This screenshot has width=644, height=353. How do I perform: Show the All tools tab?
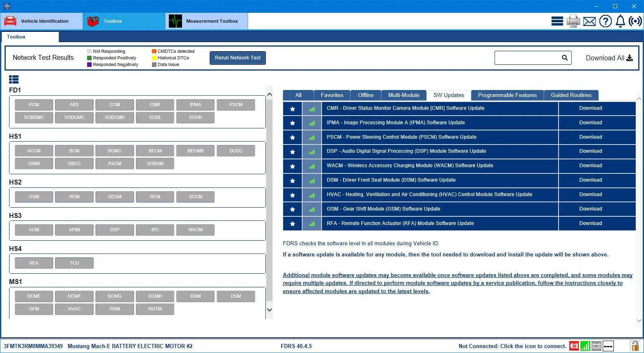point(298,95)
